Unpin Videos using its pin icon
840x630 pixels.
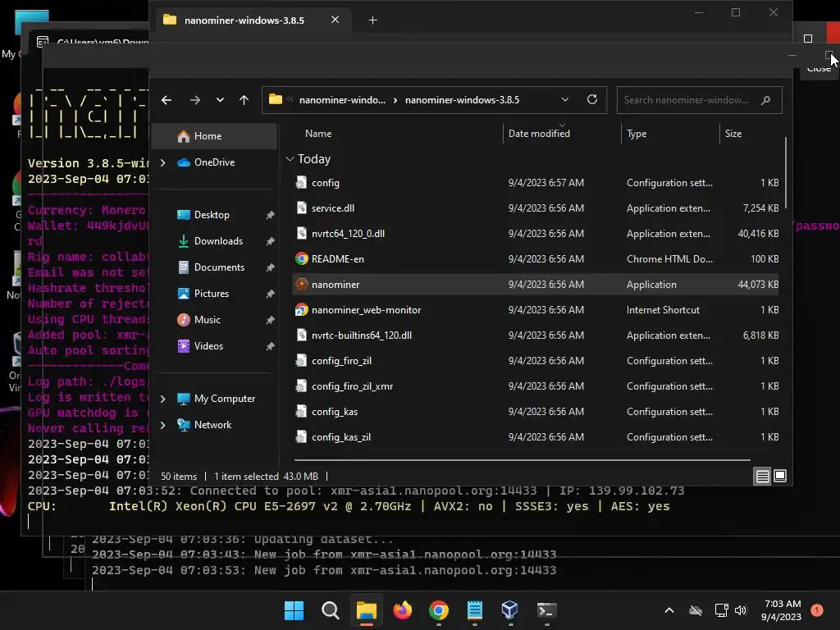tap(270, 346)
